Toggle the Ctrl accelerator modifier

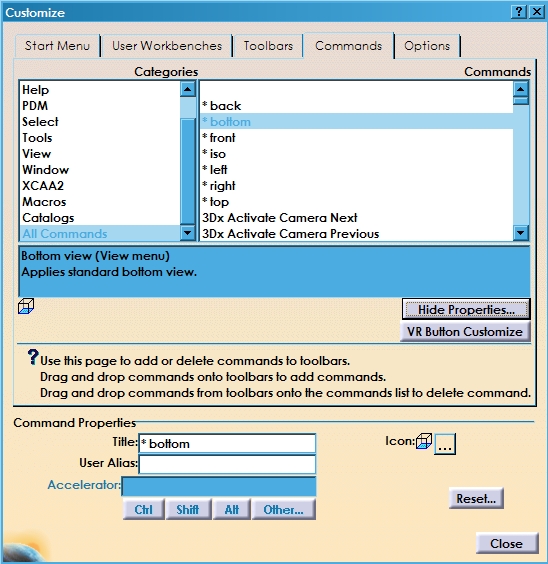(x=143, y=509)
